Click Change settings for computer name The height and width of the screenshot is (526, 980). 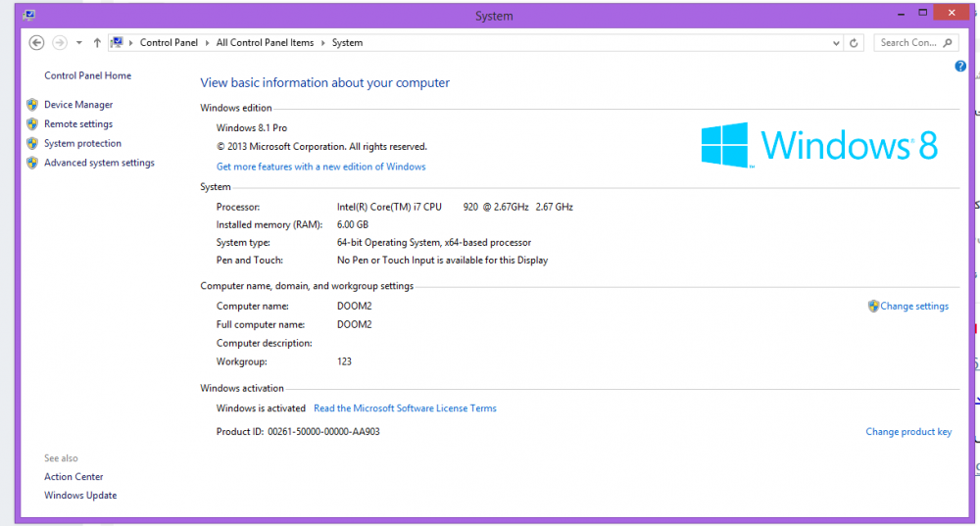(913, 307)
